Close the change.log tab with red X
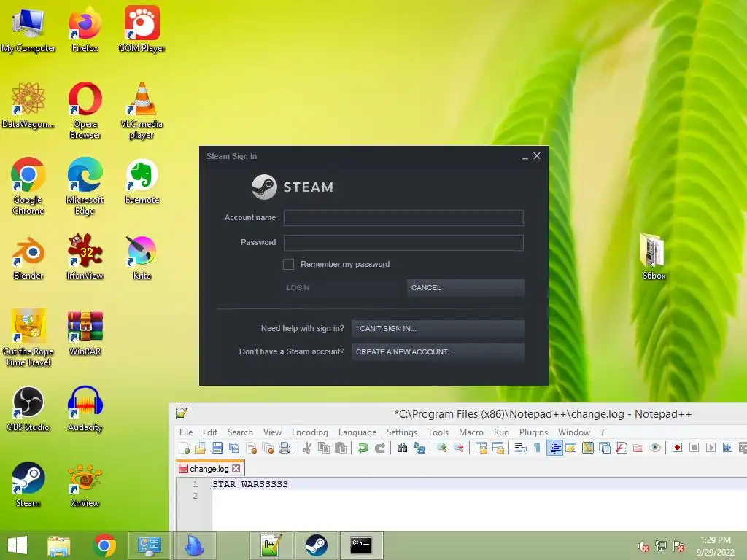The height and width of the screenshot is (560, 747). pyautogui.click(x=236, y=469)
